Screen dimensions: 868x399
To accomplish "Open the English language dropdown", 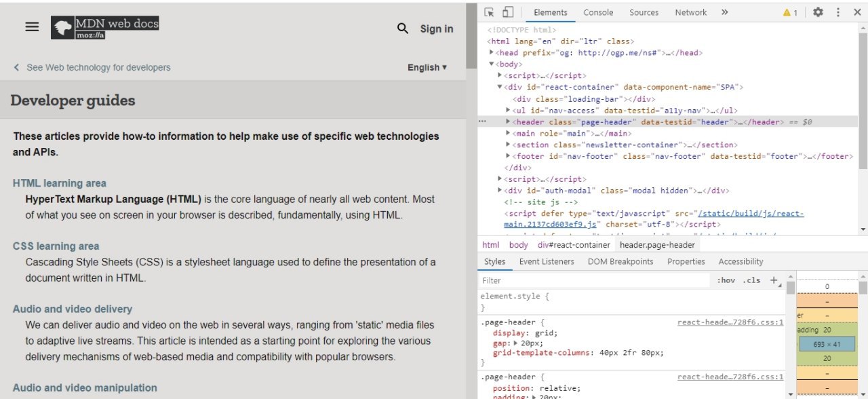I will 427,67.
